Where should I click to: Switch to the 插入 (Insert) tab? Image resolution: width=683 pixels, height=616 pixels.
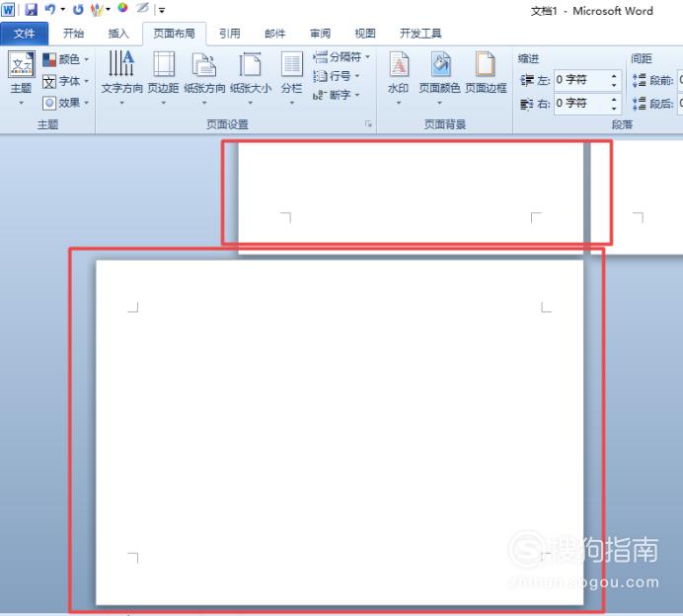[118, 34]
